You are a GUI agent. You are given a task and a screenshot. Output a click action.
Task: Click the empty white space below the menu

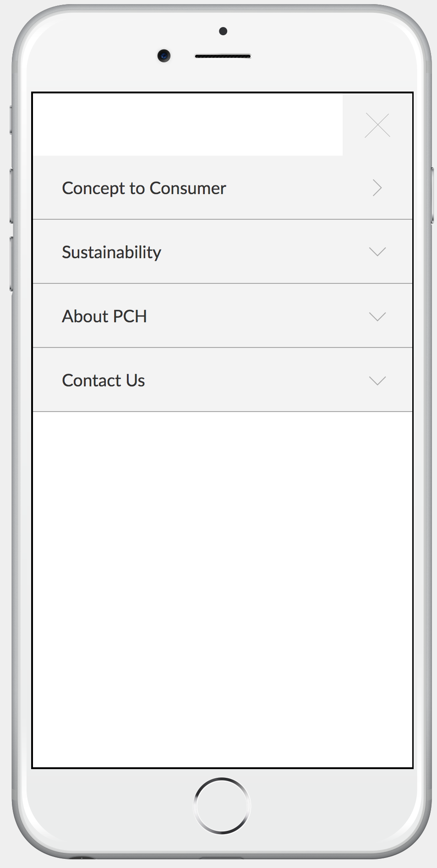coord(223,586)
